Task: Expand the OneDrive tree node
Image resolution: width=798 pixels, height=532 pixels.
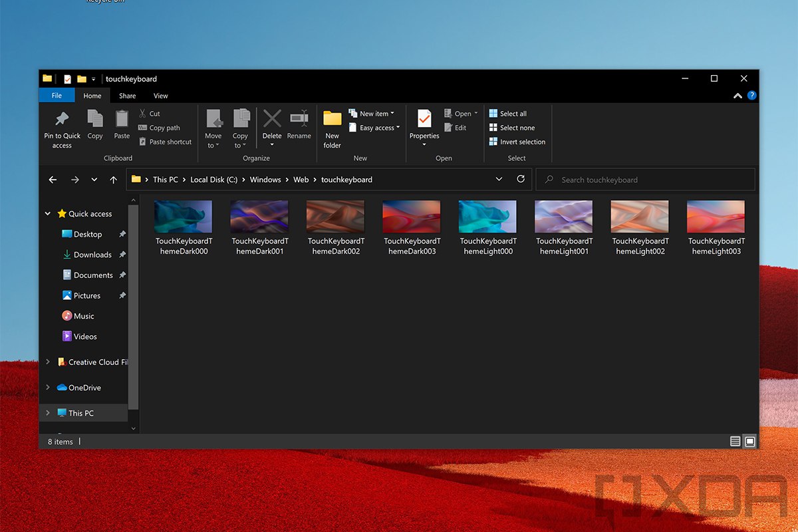Action: tap(48, 388)
